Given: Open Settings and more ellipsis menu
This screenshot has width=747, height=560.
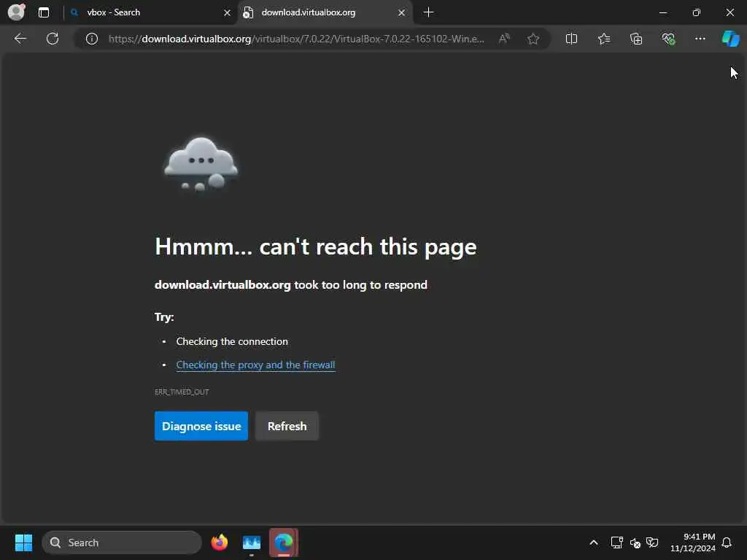Looking at the screenshot, I should pyautogui.click(x=700, y=39).
